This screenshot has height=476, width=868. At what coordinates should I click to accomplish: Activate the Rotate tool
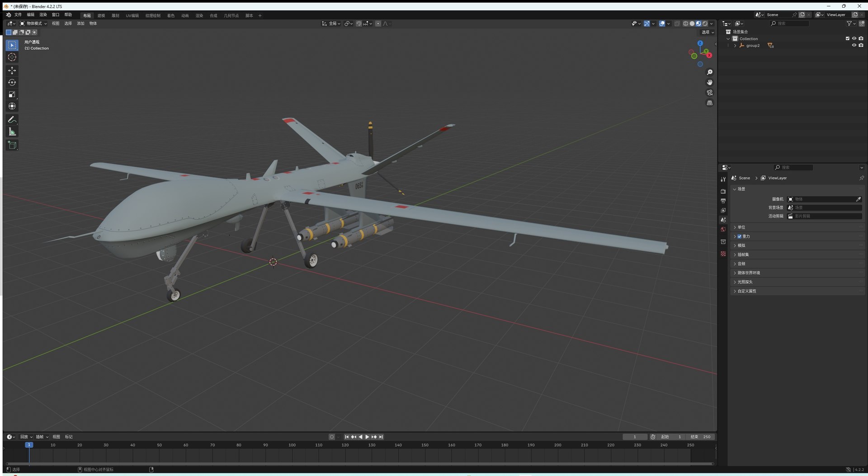pos(12,82)
